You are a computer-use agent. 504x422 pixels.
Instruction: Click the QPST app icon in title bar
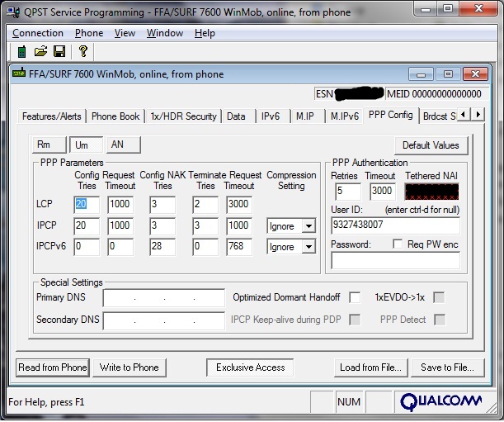coord(13,12)
